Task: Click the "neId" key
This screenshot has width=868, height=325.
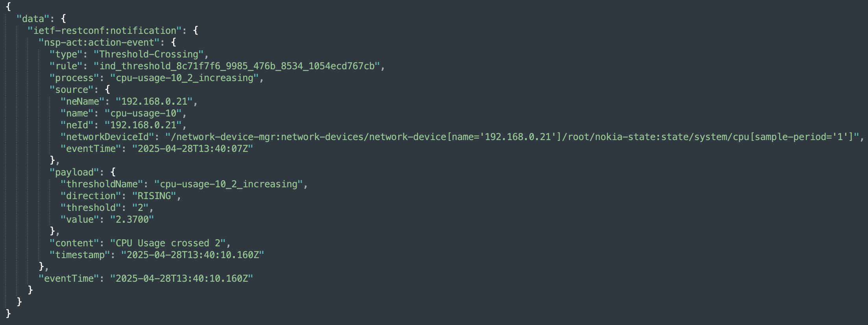Action: point(77,125)
